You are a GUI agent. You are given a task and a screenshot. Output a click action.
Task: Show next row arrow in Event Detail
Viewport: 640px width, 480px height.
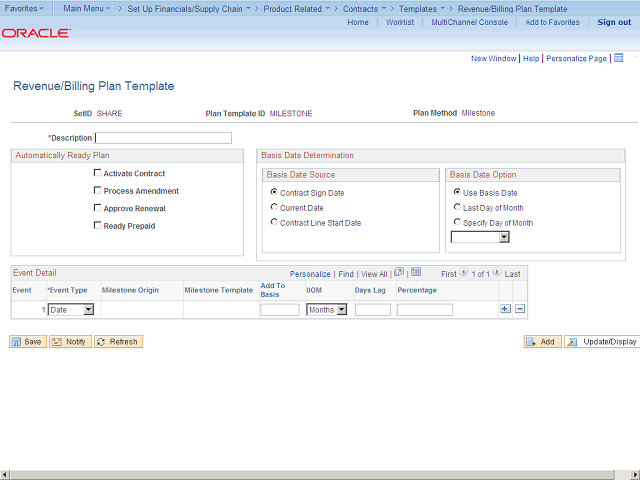[497, 272]
